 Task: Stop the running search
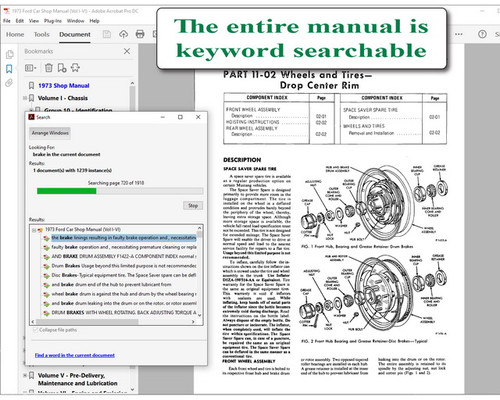pyautogui.click(x=193, y=206)
